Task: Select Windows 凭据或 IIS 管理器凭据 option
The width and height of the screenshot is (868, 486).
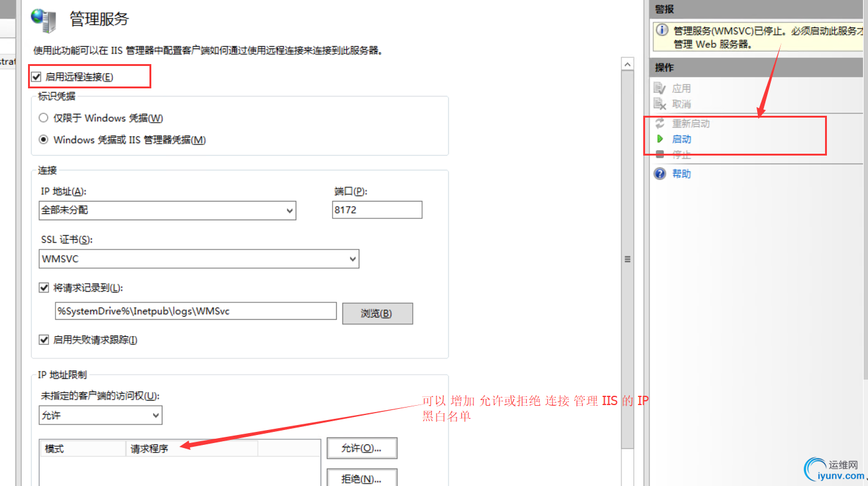Action: pos(44,139)
